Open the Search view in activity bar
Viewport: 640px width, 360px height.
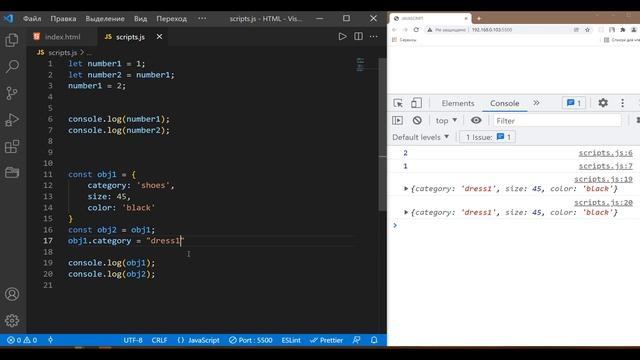point(12,67)
